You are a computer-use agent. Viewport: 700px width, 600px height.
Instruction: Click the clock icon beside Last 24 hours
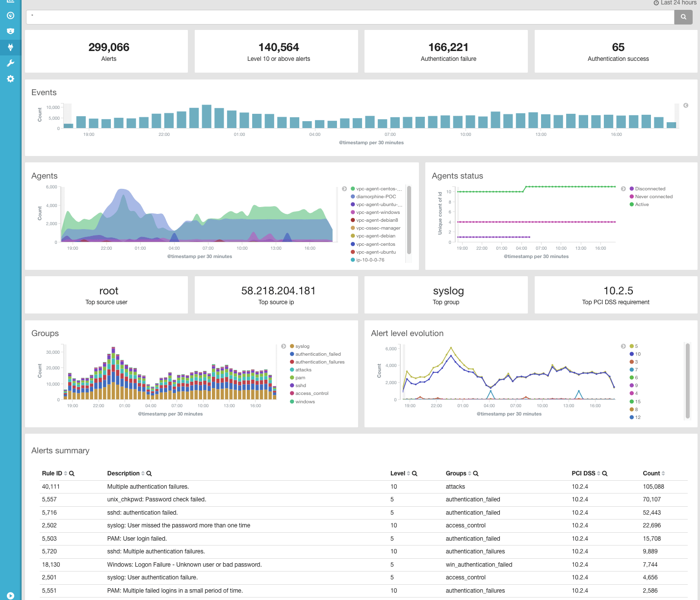pyautogui.click(x=656, y=3)
